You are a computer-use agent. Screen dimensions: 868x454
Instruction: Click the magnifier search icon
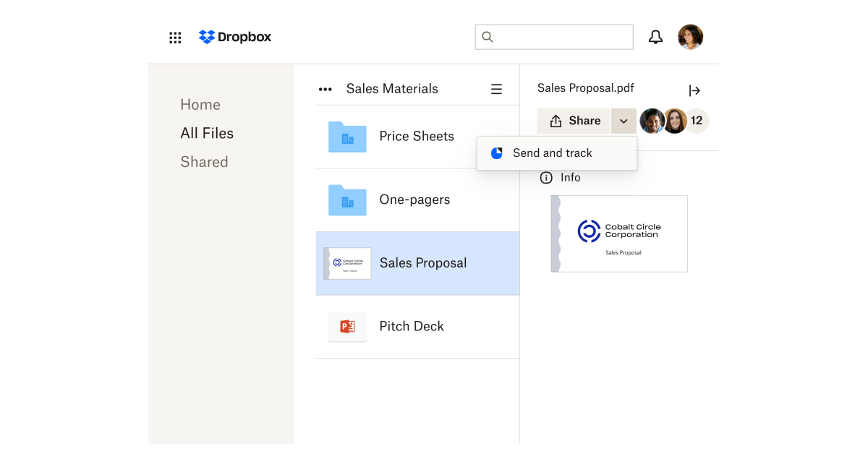click(488, 37)
